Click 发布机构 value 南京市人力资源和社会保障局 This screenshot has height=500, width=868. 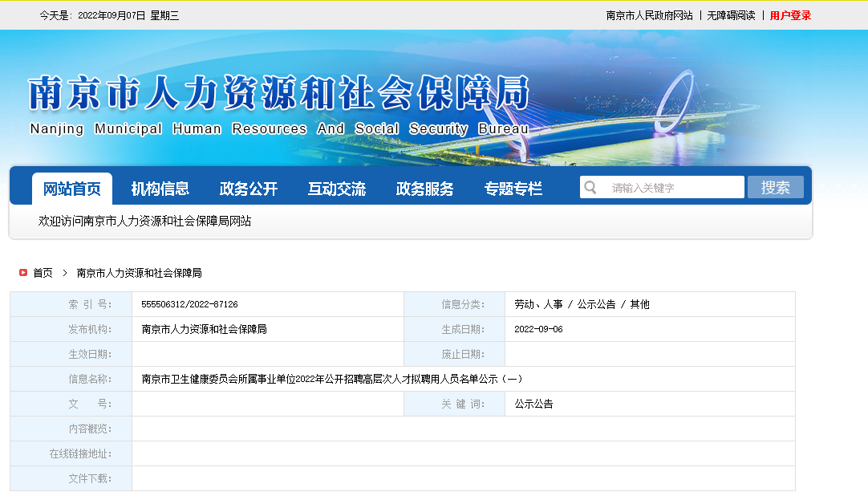pyautogui.click(x=205, y=330)
